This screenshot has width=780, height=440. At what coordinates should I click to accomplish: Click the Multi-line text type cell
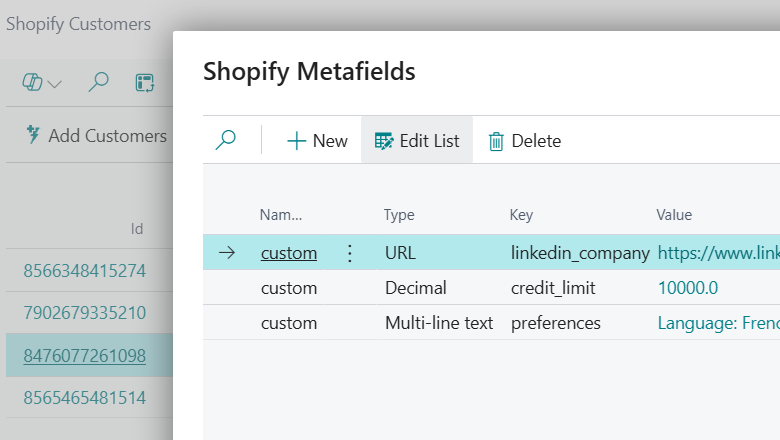[x=439, y=323]
